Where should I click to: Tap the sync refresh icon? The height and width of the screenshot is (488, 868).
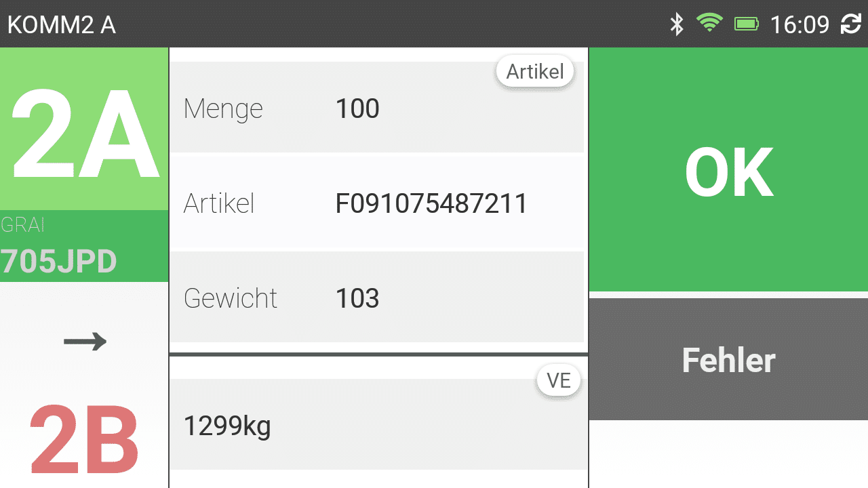(x=850, y=24)
